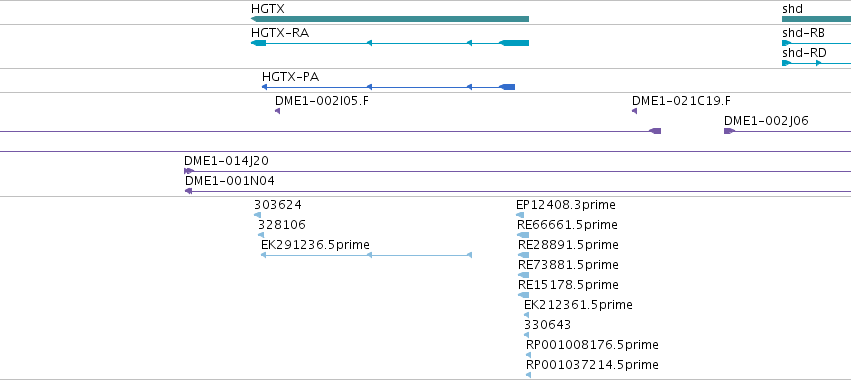851x380 pixels.
Task: Click the DME1-021C19.F feature arrow
Action: (634, 111)
